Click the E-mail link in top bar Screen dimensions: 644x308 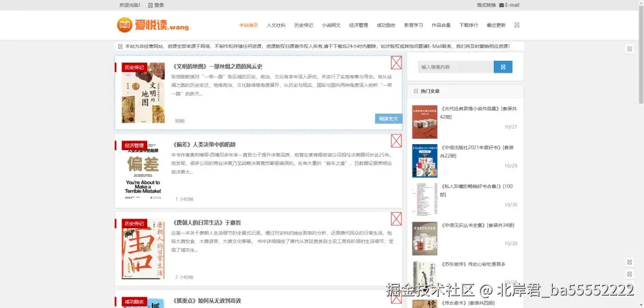[x=512, y=5]
